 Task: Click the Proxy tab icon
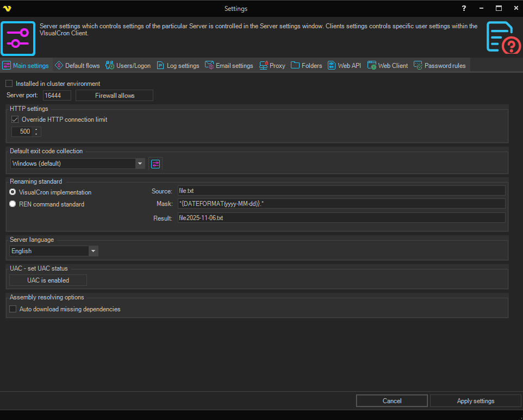coord(264,66)
